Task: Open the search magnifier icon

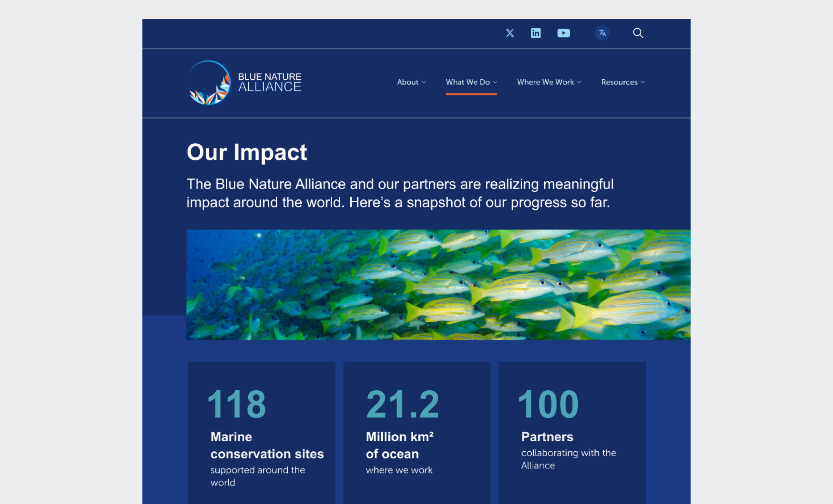Action: (x=637, y=33)
